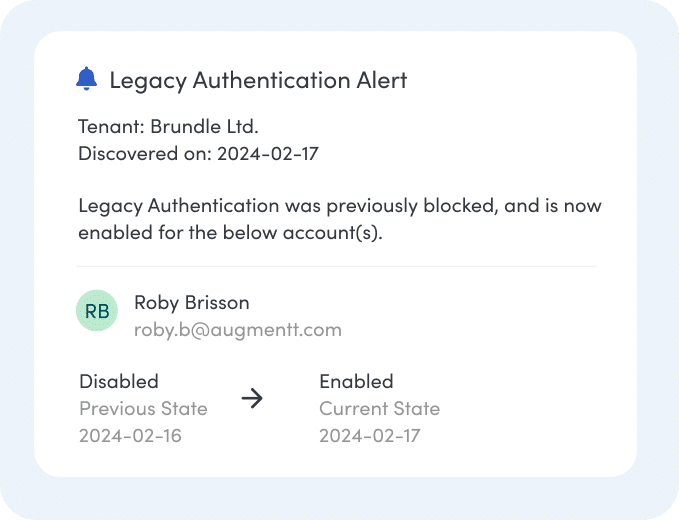Click the blue bell alert icon
The width and height of the screenshot is (679, 520).
click(87, 79)
